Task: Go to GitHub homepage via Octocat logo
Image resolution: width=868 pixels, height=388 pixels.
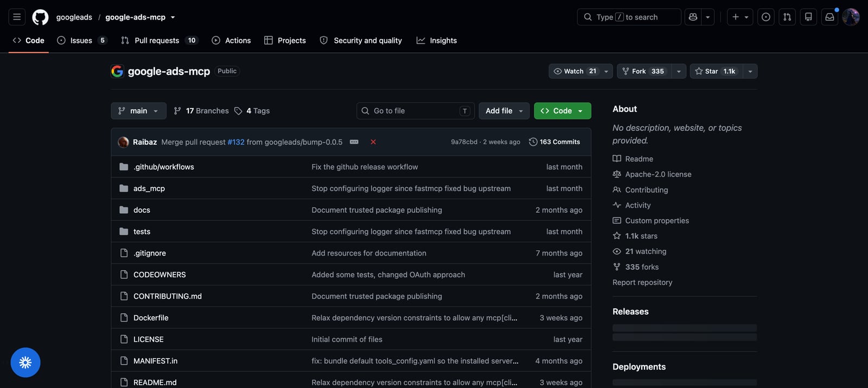Action: pyautogui.click(x=40, y=17)
